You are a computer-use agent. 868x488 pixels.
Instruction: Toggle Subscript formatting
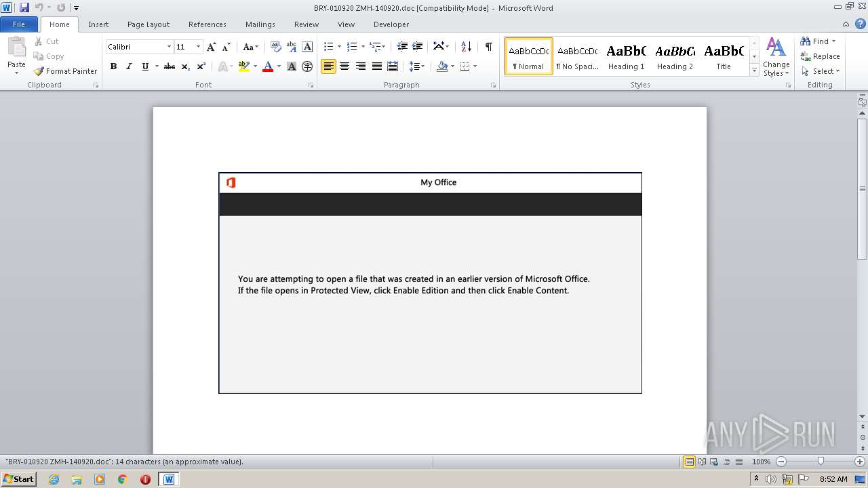click(186, 66)
